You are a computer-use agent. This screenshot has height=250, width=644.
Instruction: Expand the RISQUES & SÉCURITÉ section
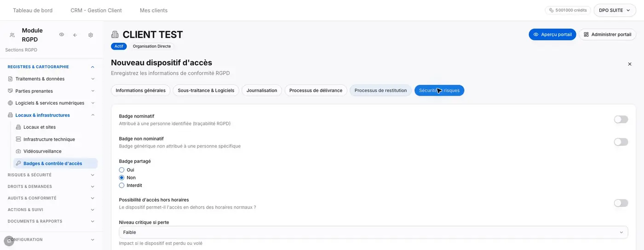(x=51, y=175)
